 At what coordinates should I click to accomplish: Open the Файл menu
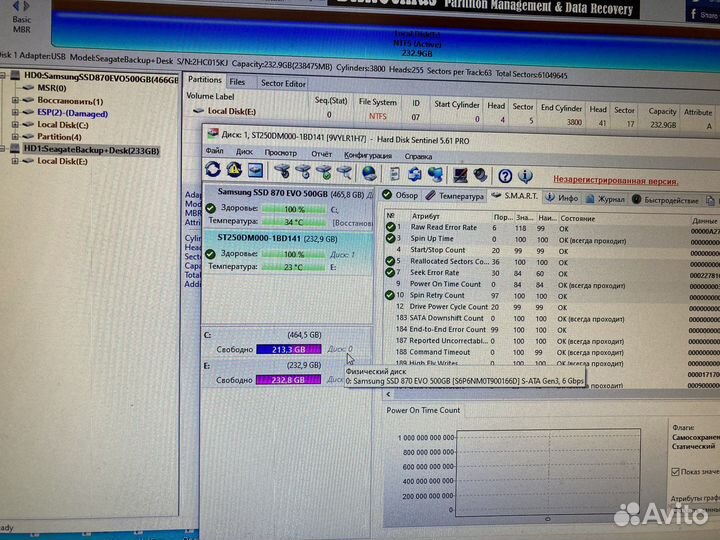tap(214, 151)
